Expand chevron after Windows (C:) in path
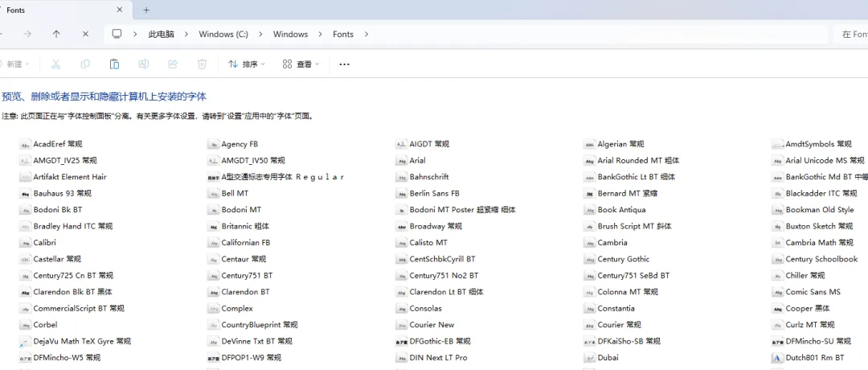Image resolution: width=868 pixels, height=370 pixels. 260,35
